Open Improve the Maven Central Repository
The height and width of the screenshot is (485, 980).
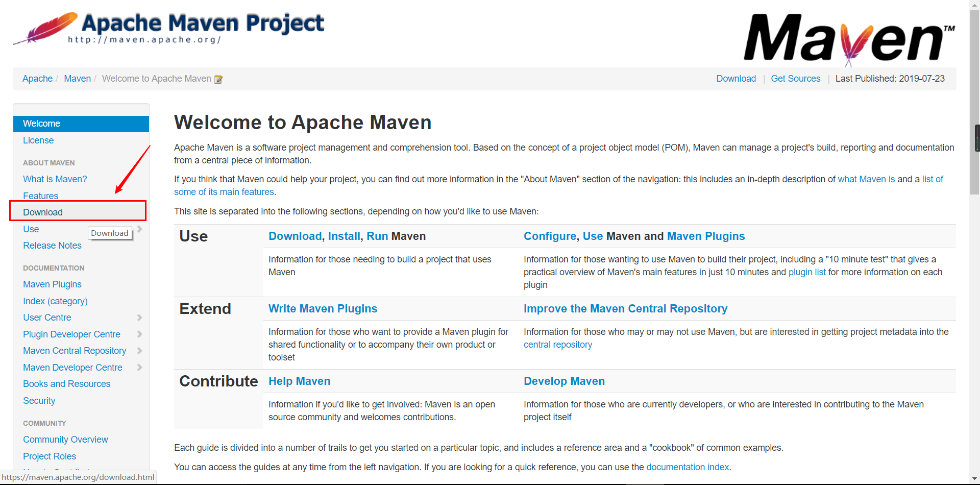[625, 309]
